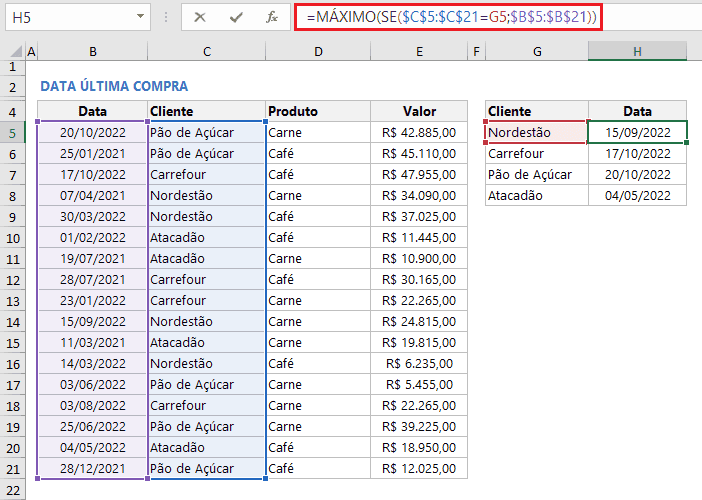Image resolution: width=702 pixels, height=500 pixels.
Task: Click the Select All corner triangle
Action: (12, 51)
